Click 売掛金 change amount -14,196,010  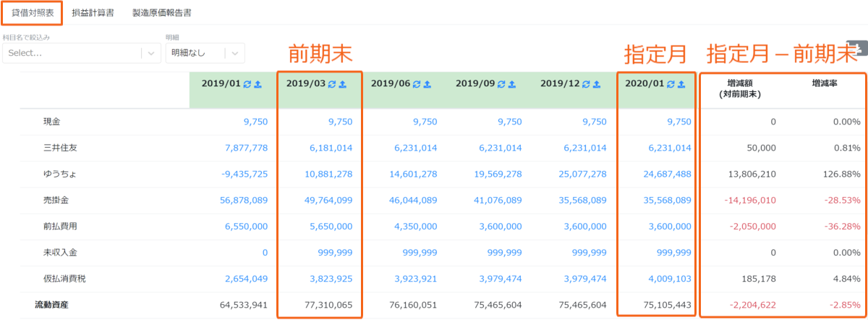(750, 201)
